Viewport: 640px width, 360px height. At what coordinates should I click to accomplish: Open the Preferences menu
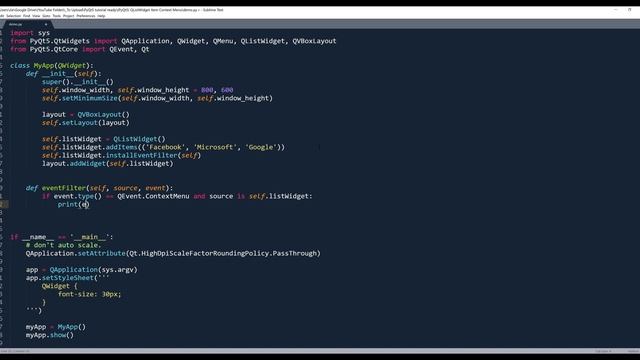86,16
